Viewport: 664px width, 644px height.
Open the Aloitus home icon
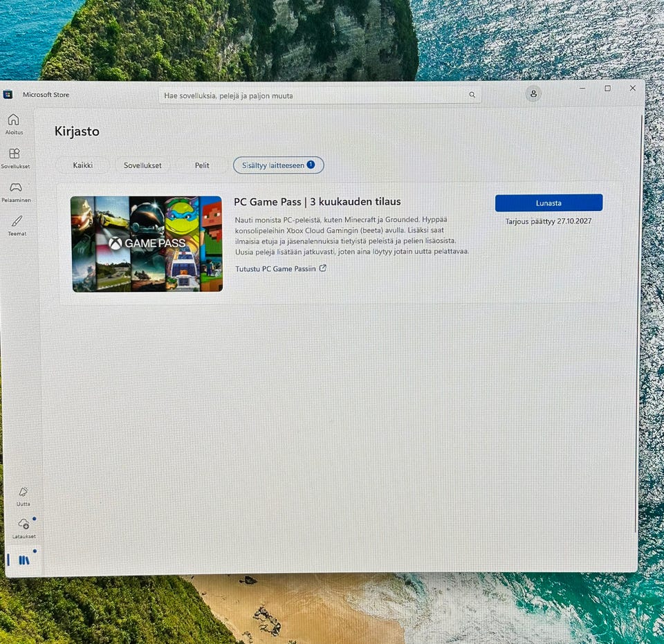pos(14,120)
